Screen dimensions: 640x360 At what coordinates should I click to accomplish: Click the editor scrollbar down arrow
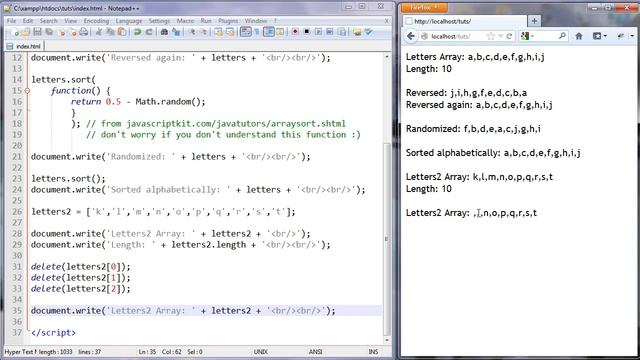387,340
